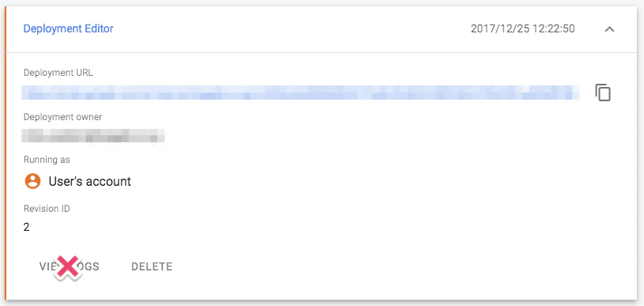Click the blurred deployment URL link
This screenshot has width=644, height=306.
tap(300, 93)
